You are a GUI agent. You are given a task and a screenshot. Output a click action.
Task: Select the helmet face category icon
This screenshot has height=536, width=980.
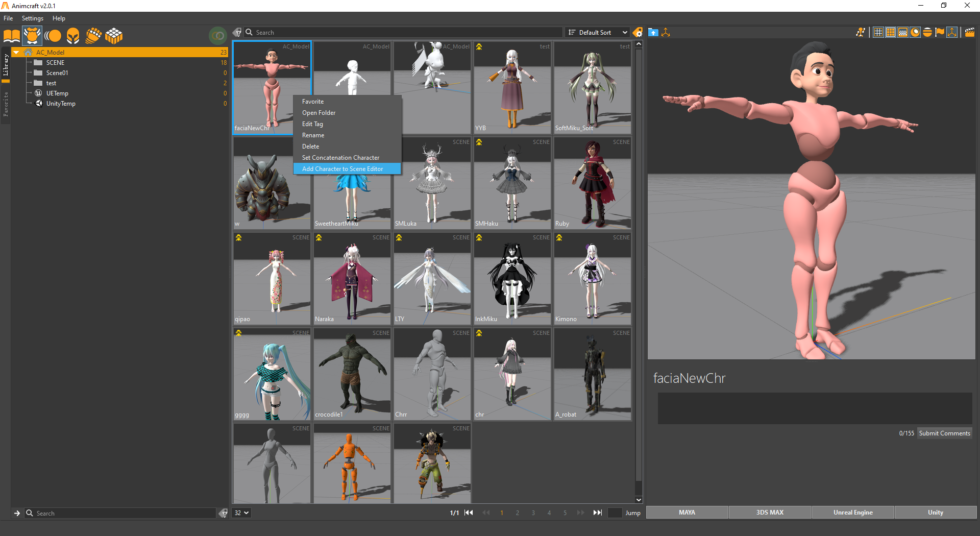click(x=73, y=36)
